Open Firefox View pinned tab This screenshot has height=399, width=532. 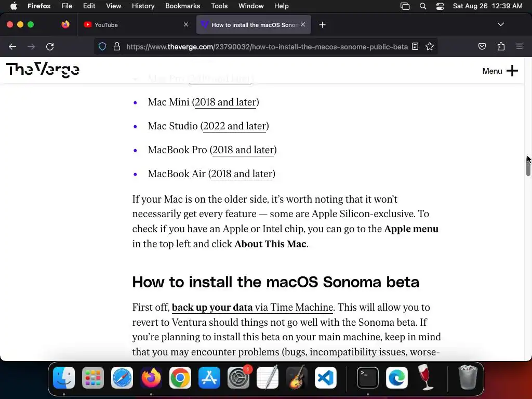(65, 24)
